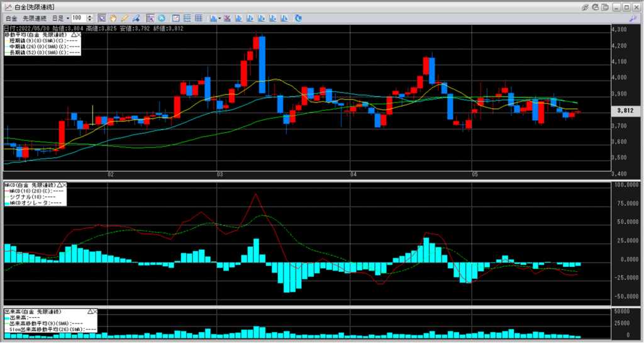Close the MACD legend panel
Viewport: 644px width, 343px height.
[64, 185]
